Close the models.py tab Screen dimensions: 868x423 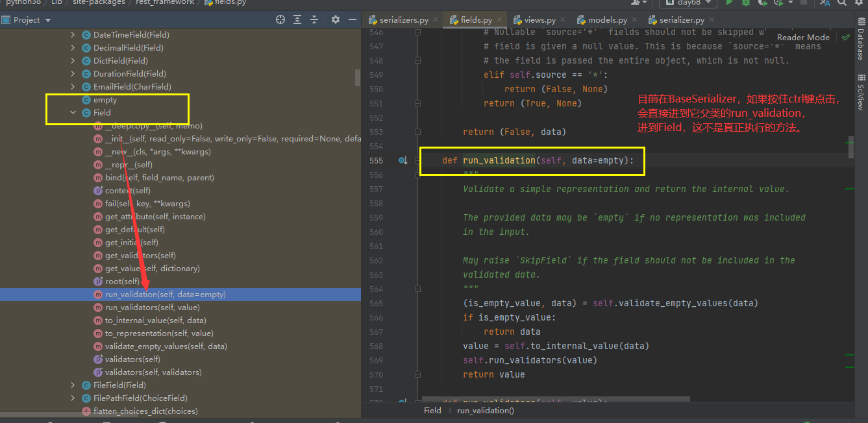(635, 20)
